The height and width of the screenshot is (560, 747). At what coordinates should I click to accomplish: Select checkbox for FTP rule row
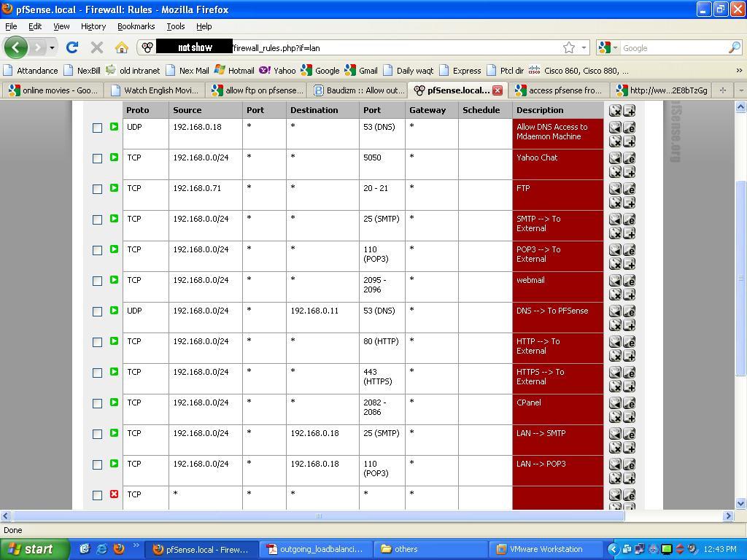97,189
